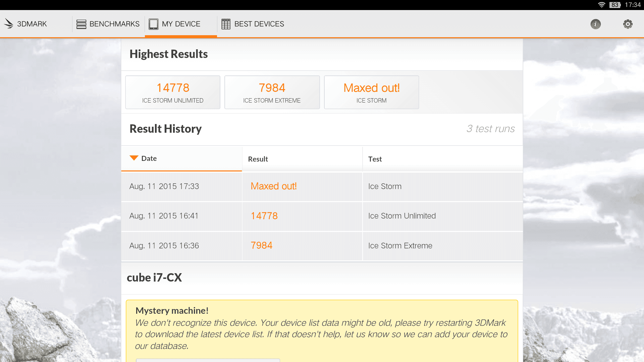
Task: Open the 14778 Ice Storm Unlimited card
Action: click(173, 92)
